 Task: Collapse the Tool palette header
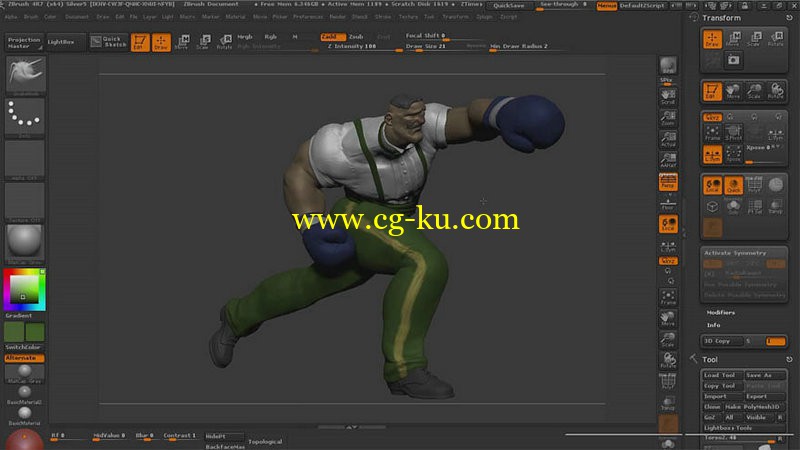[710, 360]
